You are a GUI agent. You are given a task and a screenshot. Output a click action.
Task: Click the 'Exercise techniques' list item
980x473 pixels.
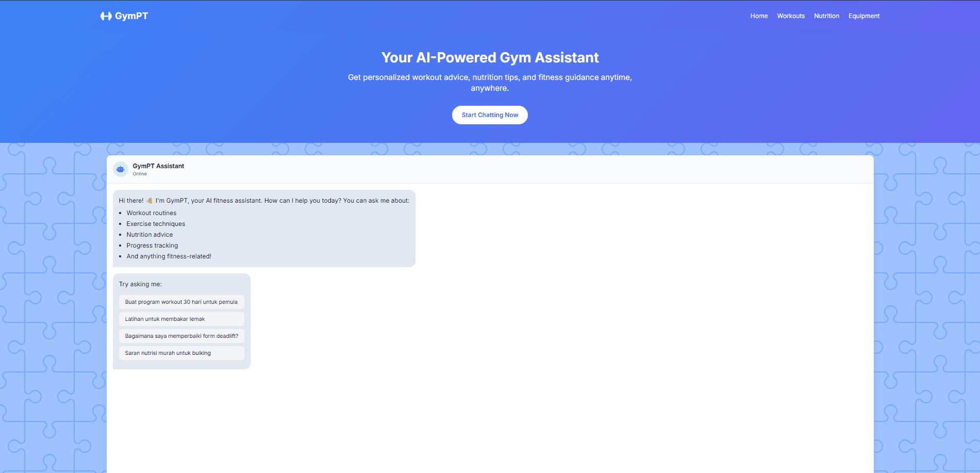(156, 223)
